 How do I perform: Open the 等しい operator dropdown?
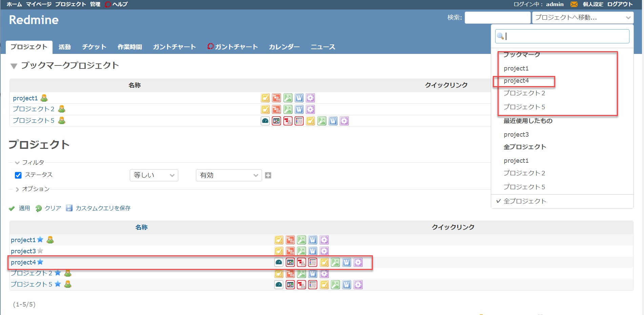tap(154, 175)
